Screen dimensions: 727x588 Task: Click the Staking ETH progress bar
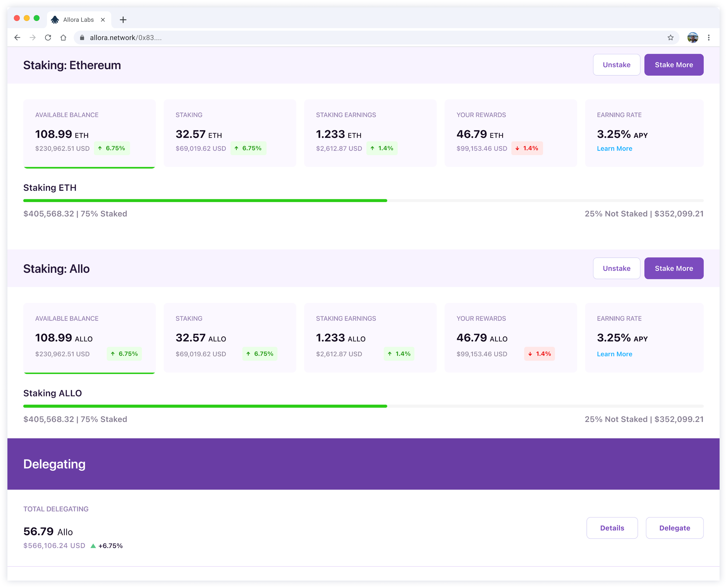363,201
